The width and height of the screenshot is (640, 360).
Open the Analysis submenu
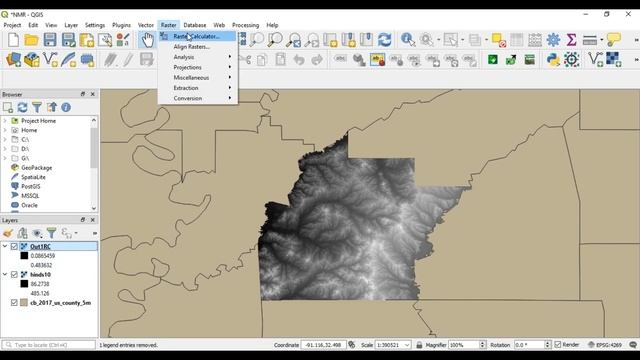point(198,57)
